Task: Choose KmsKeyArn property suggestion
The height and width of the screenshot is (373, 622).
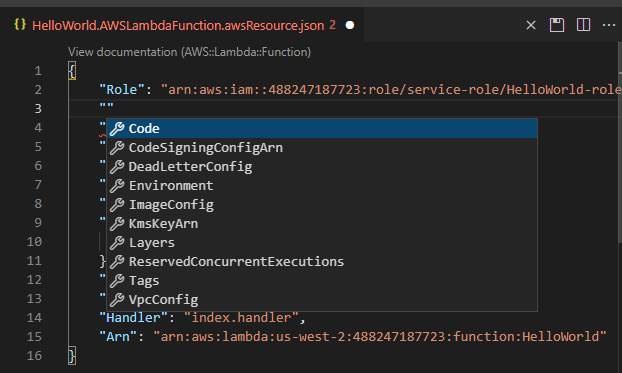Action: 322,224
